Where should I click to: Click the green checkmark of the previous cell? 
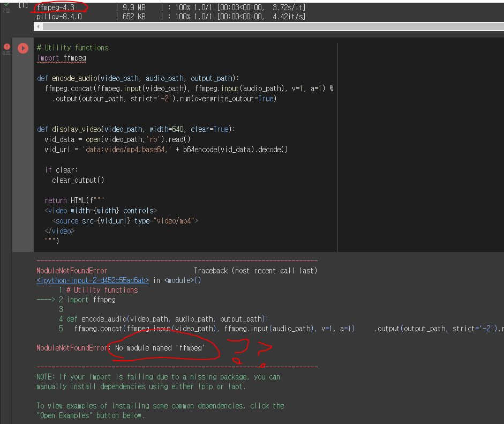pyautogui.click(x=7, y=4)
